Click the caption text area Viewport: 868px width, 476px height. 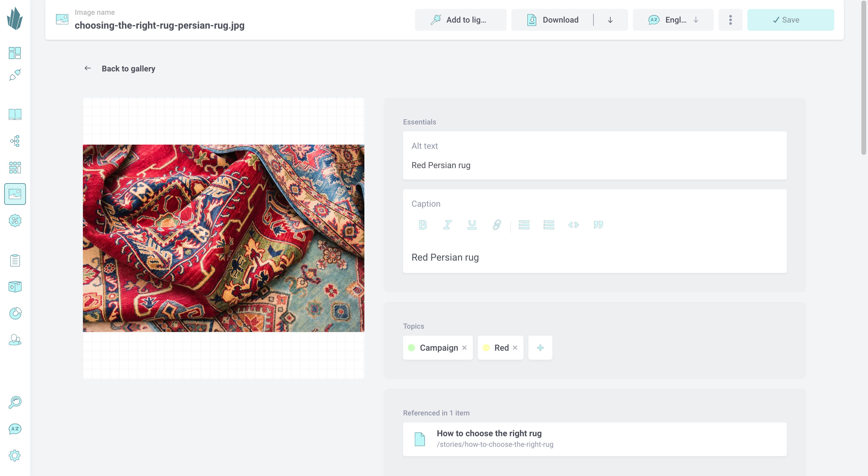[x=595, y=257]
